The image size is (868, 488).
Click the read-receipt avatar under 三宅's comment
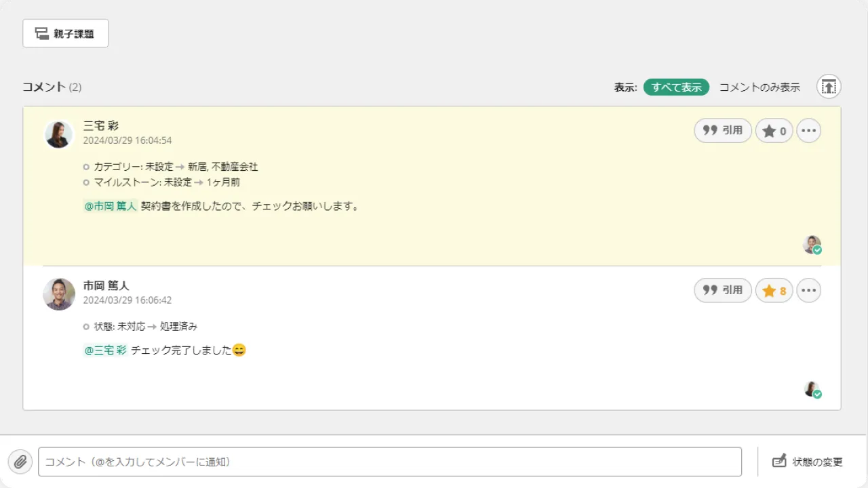[812, 245]
